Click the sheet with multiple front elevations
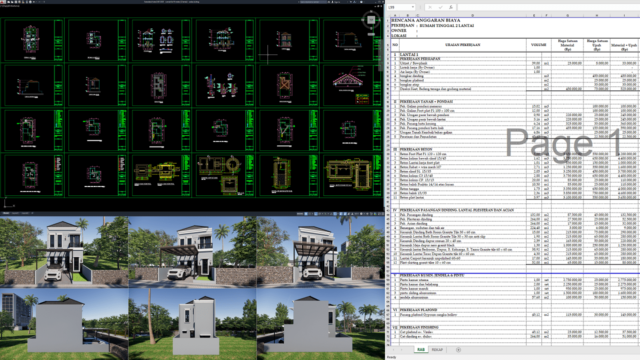The width and height of the screenshot is (640, 360). point(160,40)
